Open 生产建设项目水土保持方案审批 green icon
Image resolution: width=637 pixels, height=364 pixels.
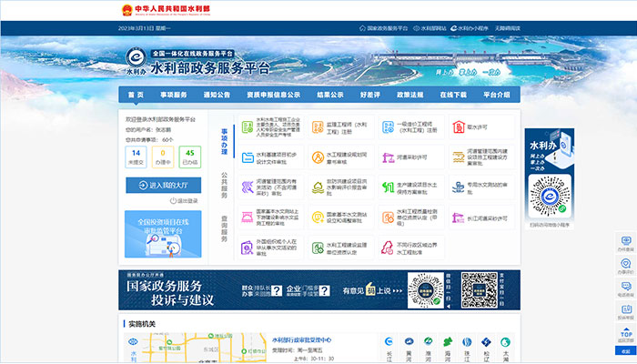point(388,187)
